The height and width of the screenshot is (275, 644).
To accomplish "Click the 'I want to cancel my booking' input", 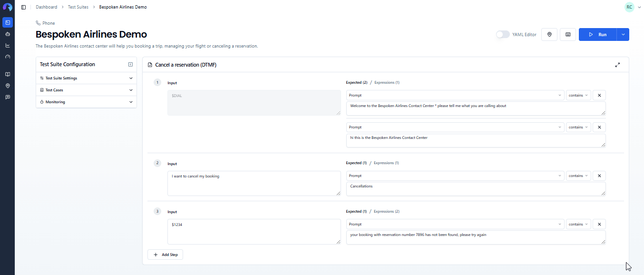I will coord(254,183).
